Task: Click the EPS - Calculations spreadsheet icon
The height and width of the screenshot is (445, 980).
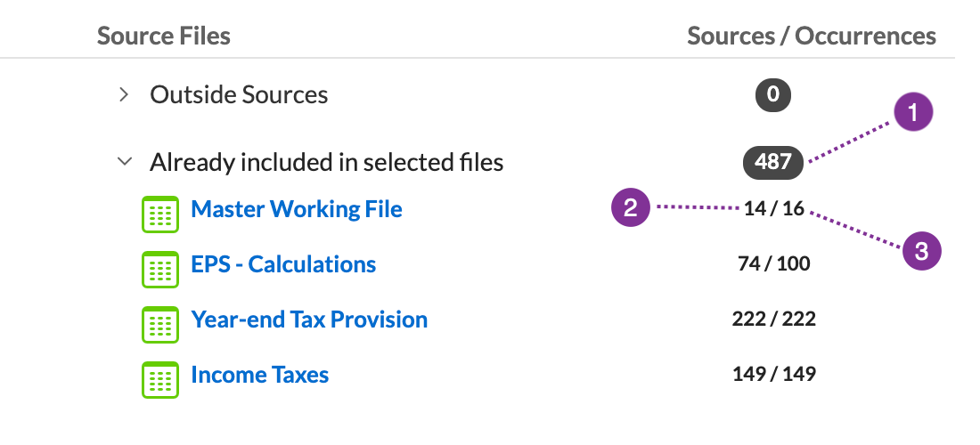Action: pos(160,269)
